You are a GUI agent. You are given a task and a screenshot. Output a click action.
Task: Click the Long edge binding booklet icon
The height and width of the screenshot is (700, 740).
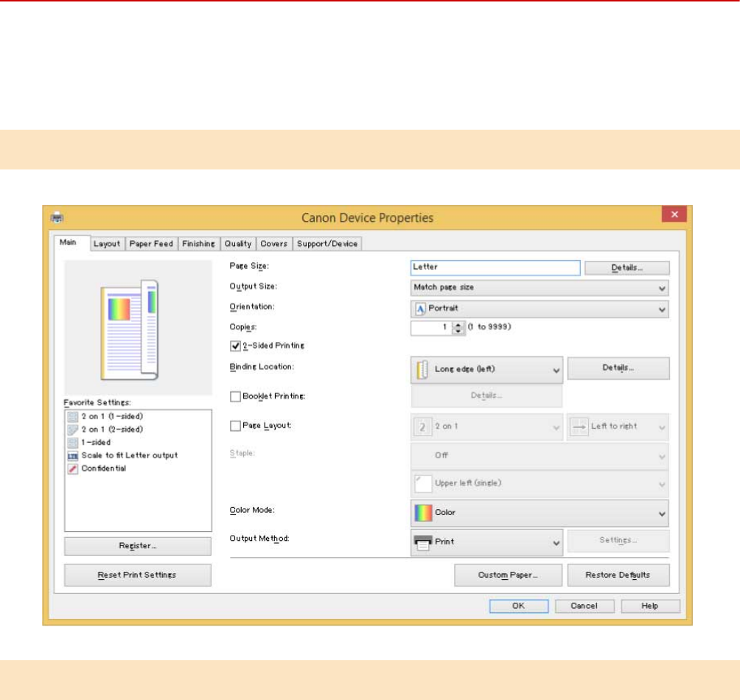[422, 369]
